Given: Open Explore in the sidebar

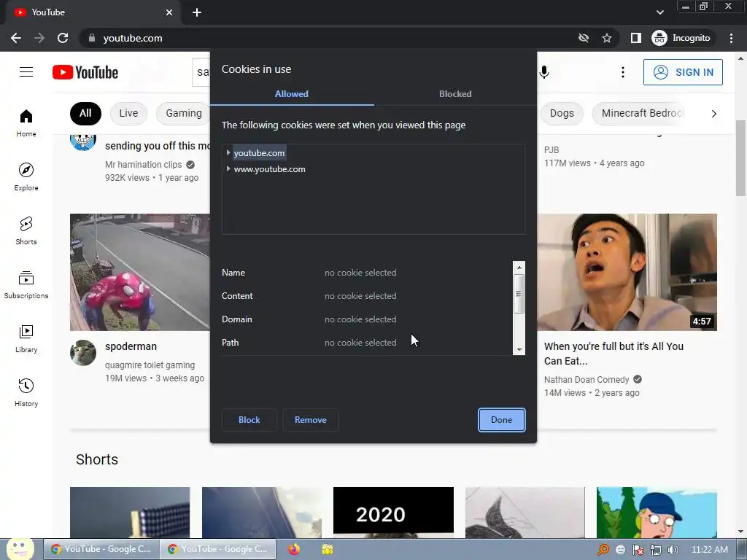Looking at the screenshot, I should pyautogui.click(x=26, y=176).
